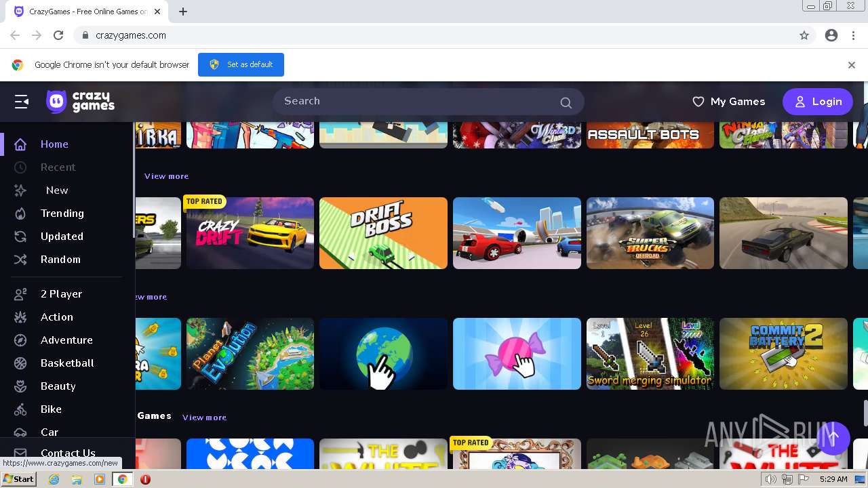The height and width of the screenshot is (488, 868).
Task: Open Internet Explorer from the taskbar
Action: click(x=54, y=479)
